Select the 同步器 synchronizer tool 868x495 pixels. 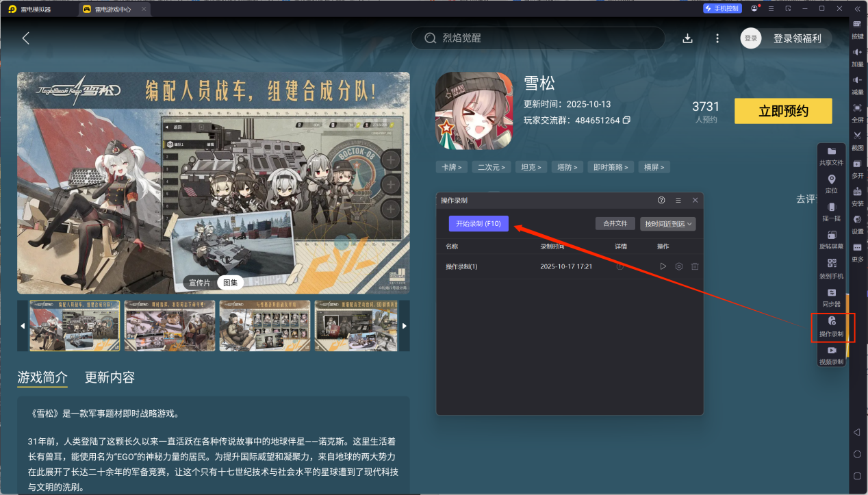click(x=832, y=297)
